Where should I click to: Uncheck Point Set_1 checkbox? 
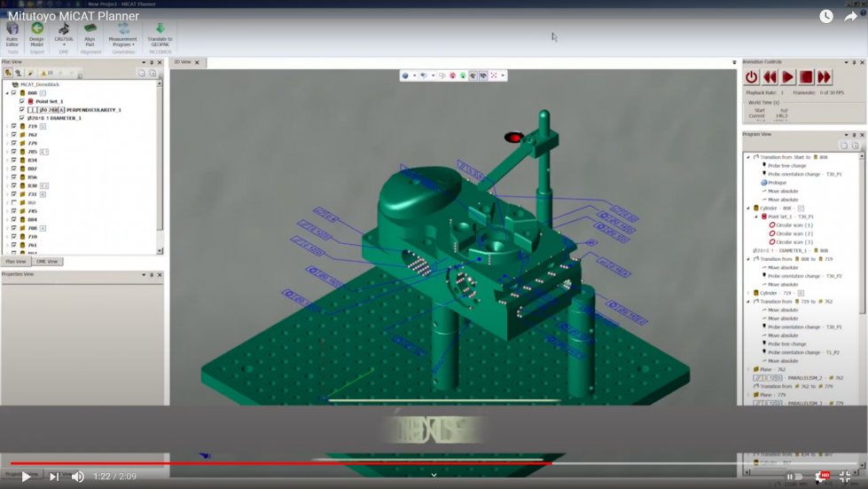pos(22,101)
